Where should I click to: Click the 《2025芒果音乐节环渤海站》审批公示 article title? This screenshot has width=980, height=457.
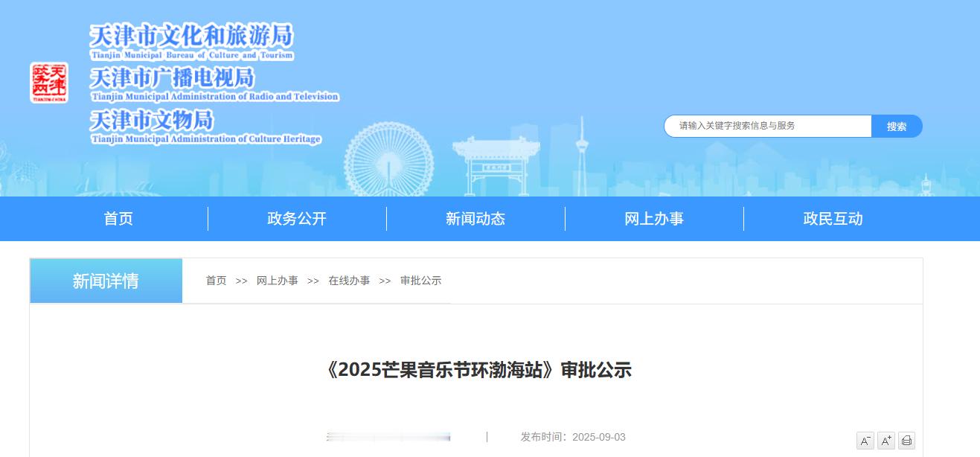[478, 370]
